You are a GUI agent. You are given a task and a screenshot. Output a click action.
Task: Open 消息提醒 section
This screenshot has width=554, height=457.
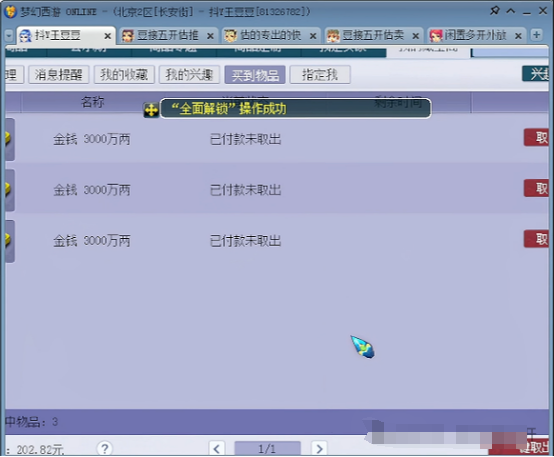pos(58,75)
